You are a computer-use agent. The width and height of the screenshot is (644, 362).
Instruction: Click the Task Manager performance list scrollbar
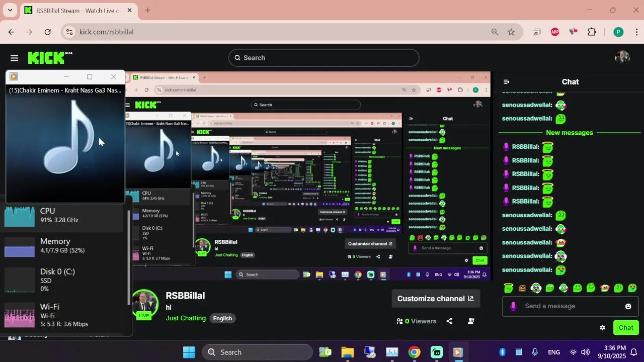130,256
